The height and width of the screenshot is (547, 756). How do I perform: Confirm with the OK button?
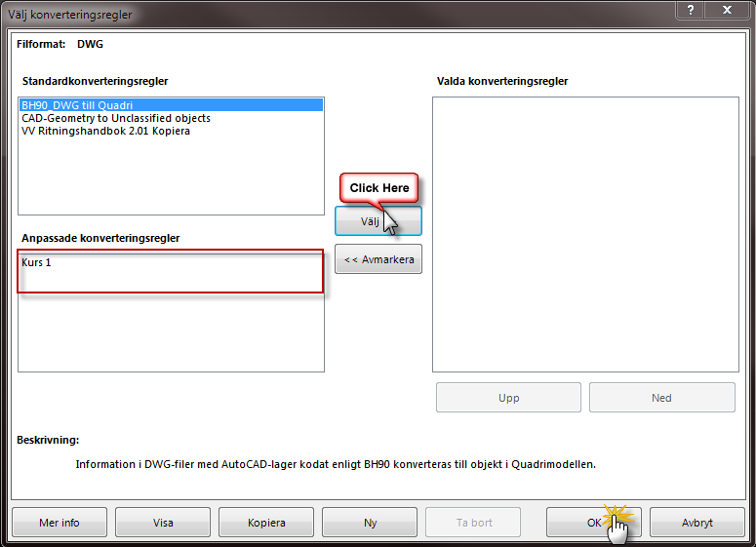point(594,523)
